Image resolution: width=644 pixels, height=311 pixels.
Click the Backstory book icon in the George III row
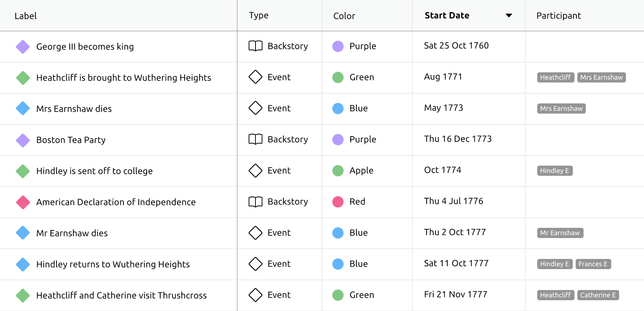[x=255, y=46]
